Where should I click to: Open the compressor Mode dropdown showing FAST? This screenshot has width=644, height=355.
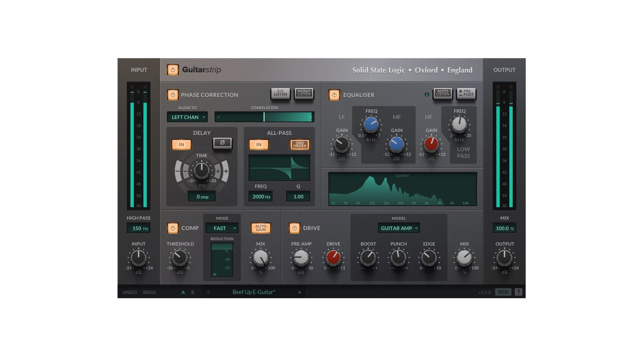(222, 228)
